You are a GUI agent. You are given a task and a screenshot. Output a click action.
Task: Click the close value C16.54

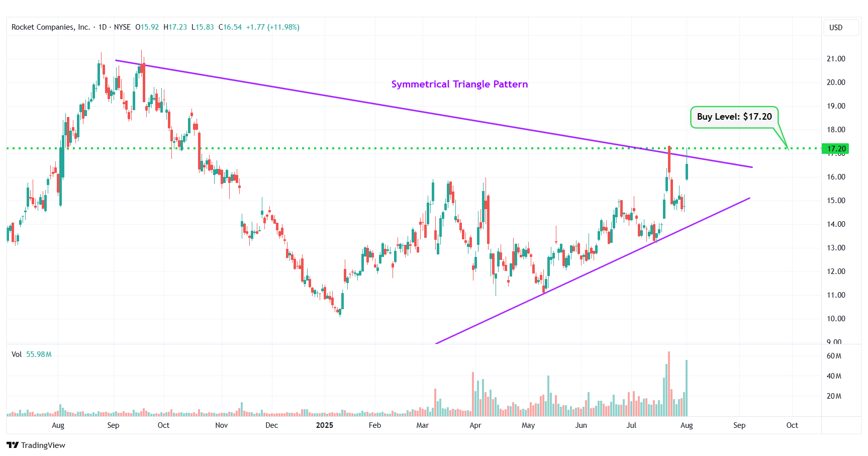click(x=230, y=27)
